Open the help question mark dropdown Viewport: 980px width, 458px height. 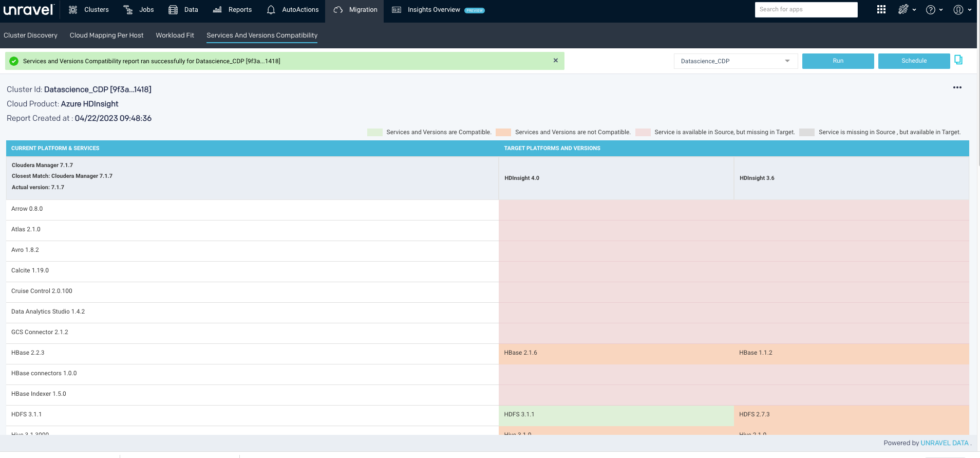(x=934, y=10)
